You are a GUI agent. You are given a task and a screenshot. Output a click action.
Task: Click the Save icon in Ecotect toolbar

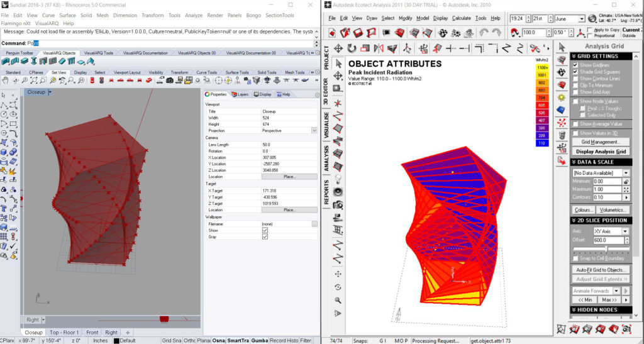tap(358, 33)
